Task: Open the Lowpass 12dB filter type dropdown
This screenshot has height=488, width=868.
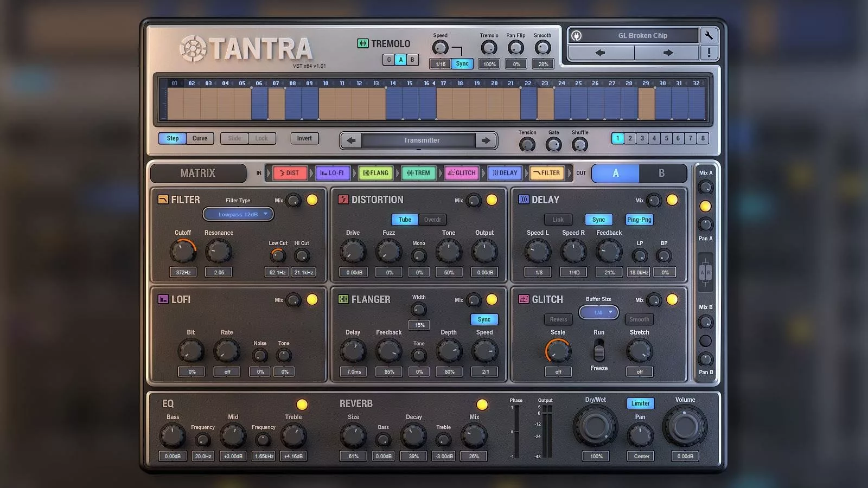Action: click(238, 214)
